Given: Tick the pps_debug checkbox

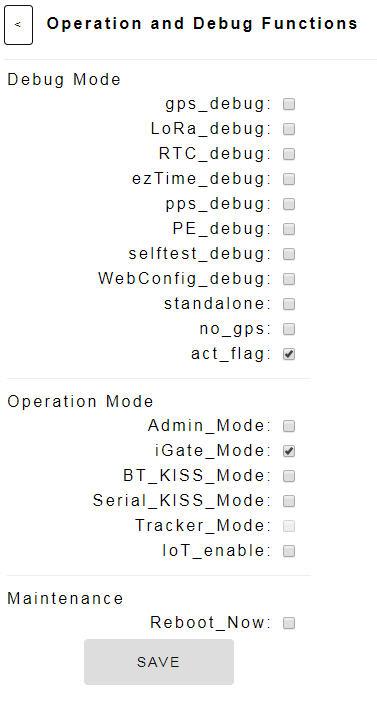Looking at the screenshot, I should click(289, 204).
